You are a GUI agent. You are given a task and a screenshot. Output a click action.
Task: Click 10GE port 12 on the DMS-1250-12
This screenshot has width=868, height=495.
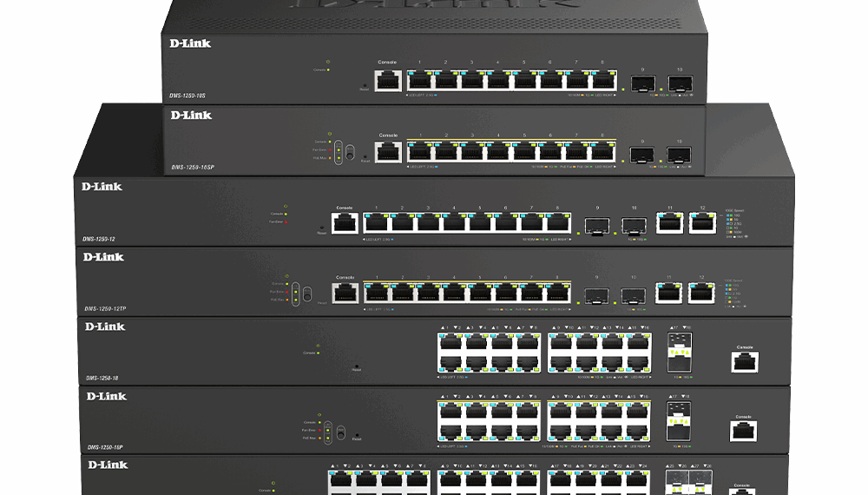702,222
